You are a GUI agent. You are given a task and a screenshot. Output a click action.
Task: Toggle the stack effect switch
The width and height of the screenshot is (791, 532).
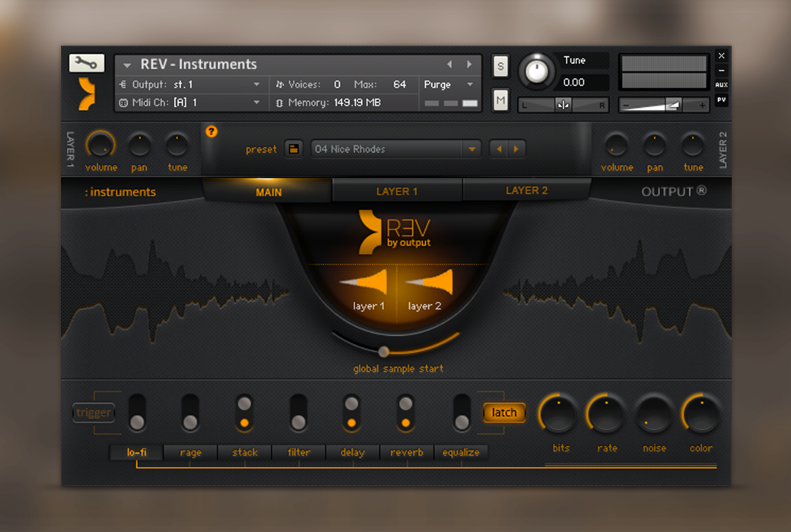(x=244, y=413)
